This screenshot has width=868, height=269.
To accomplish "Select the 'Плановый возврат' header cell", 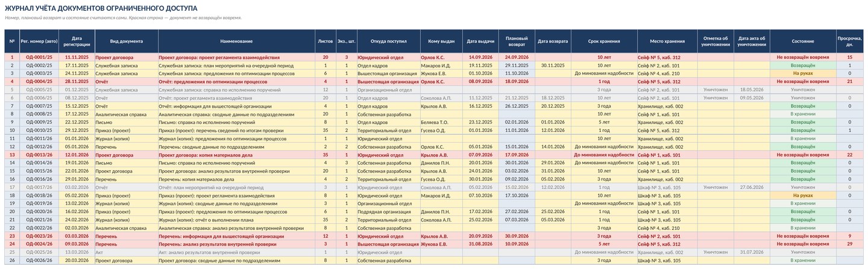I will pyautogui.click(x=517, y=42).
